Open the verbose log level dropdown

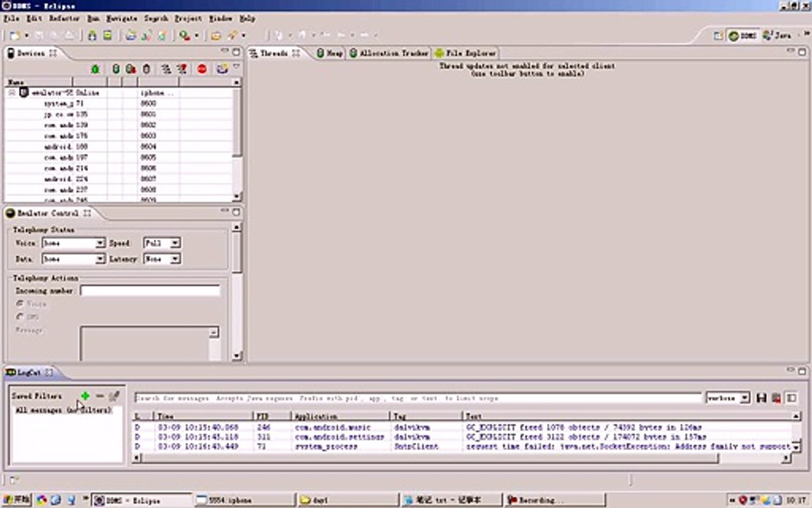(744, 398)
